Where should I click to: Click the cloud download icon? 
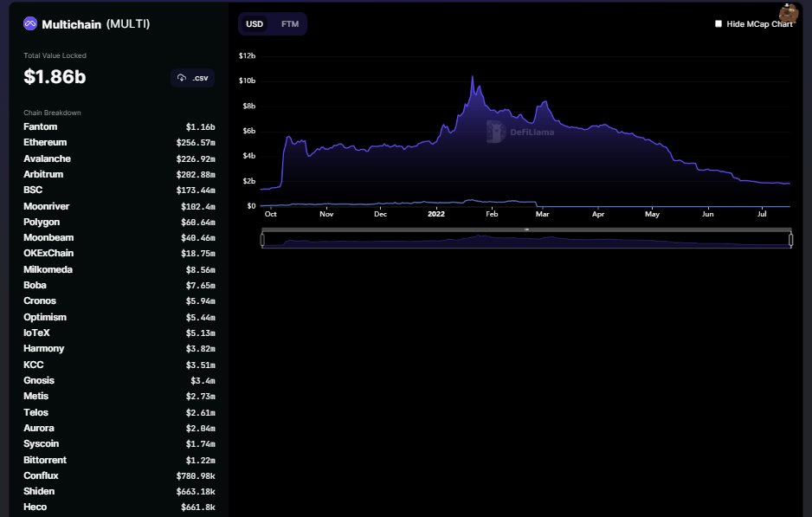point(182,78)
